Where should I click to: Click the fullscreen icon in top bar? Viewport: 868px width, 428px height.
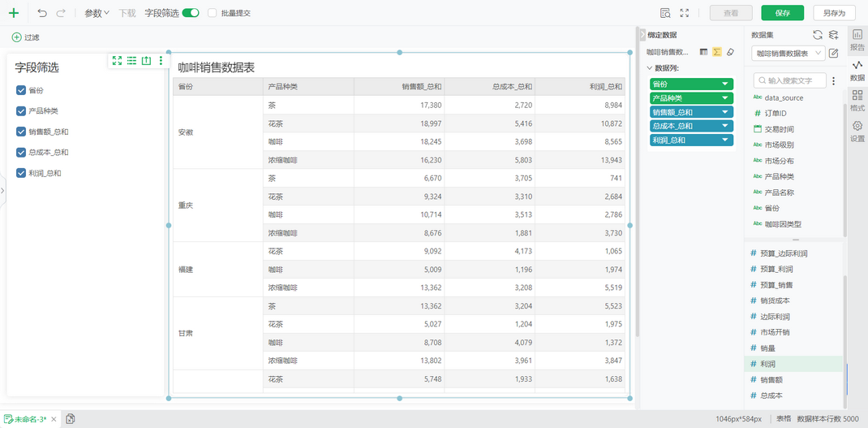[x=685, y=13]
